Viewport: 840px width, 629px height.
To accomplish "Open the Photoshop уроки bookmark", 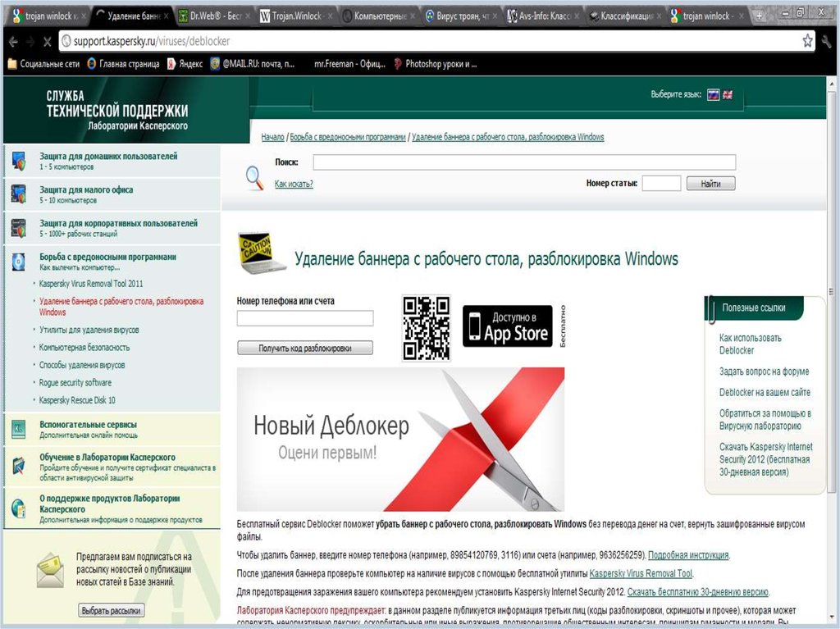I will pyautogui.click(x=435, y=64).
